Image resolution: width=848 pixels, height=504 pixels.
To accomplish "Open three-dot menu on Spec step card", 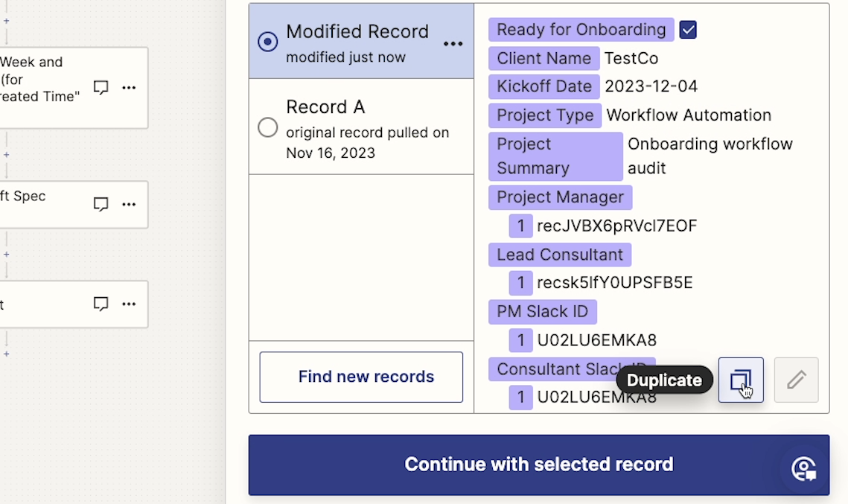I will coord(129,205).
